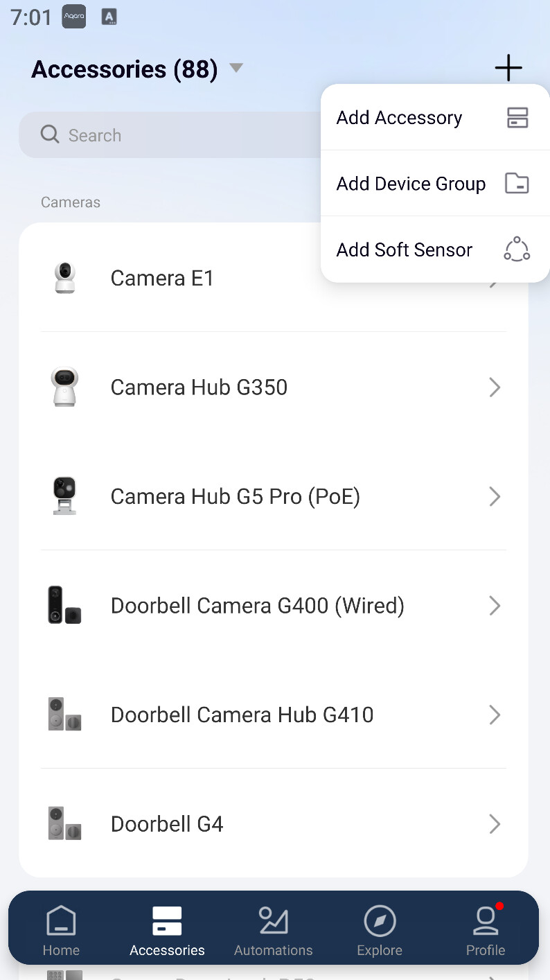Switch to the Home tab
550x980 pixels.
[x=61, y=929]
